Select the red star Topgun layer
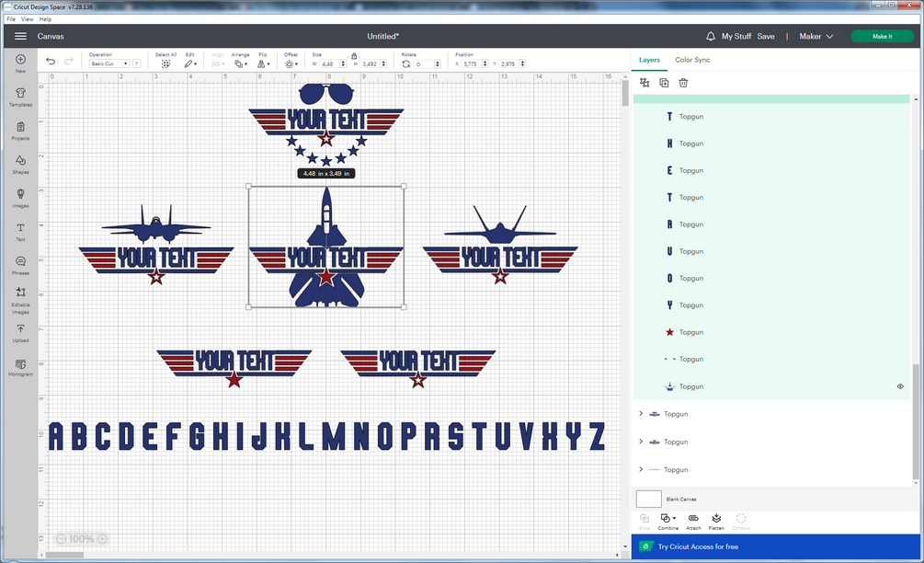The height and width of the screenshot is (563, 924). click(x=772, y=332)
